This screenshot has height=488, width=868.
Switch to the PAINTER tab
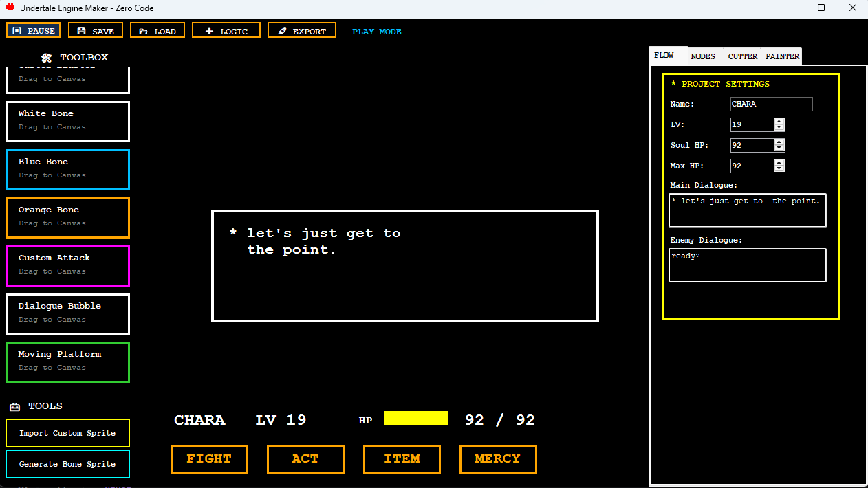(x=782, y=57)
